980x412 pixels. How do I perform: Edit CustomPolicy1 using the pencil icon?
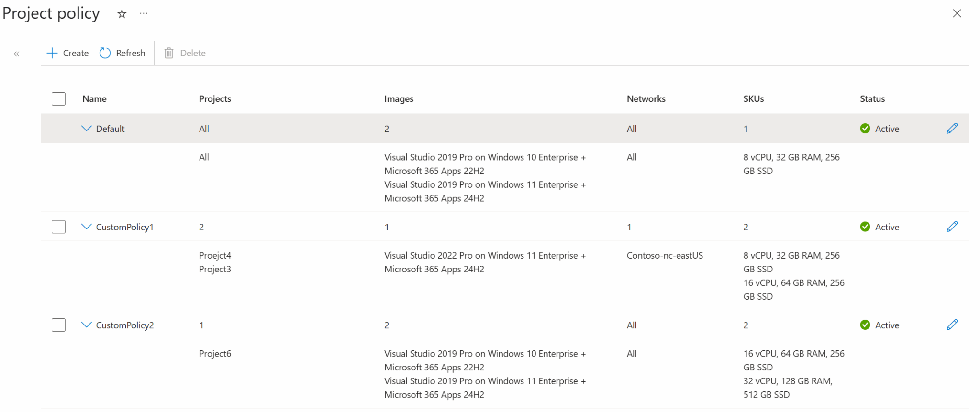pos(952,227)
